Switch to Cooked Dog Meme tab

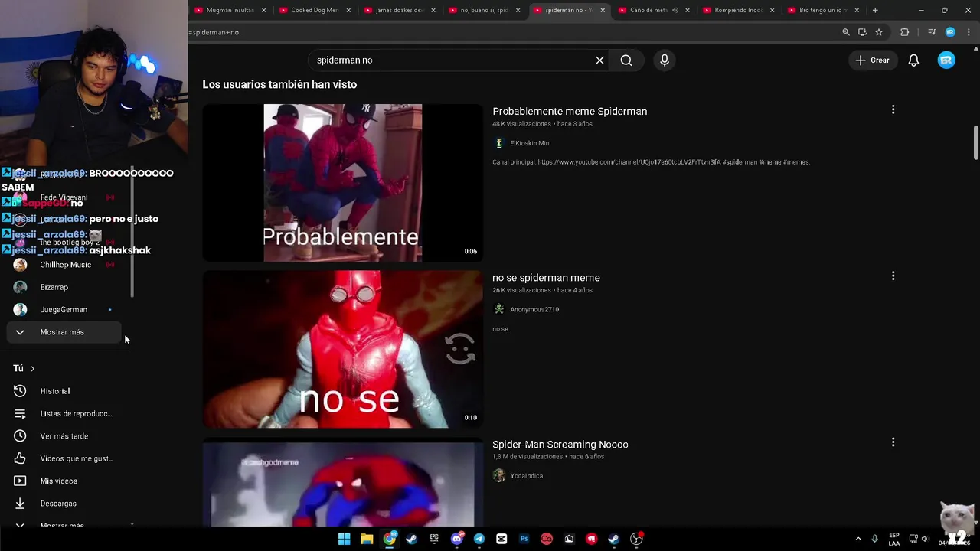tap(314, 10)
